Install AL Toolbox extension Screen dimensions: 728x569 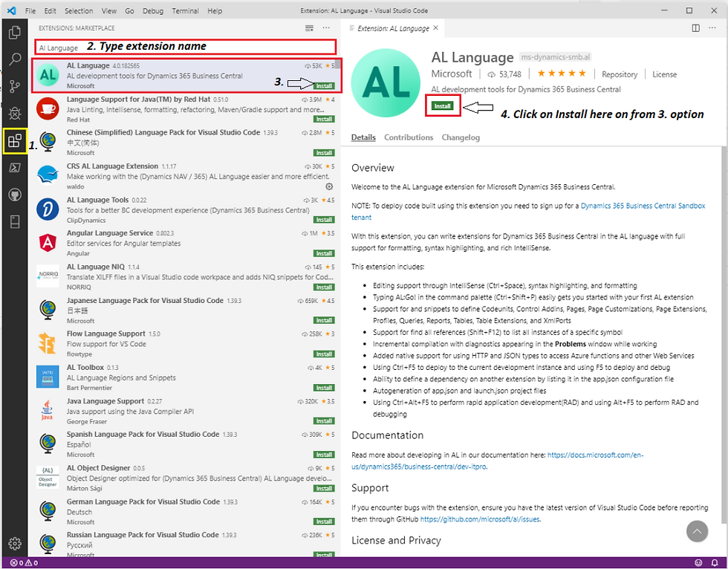[x=324, y=388]
